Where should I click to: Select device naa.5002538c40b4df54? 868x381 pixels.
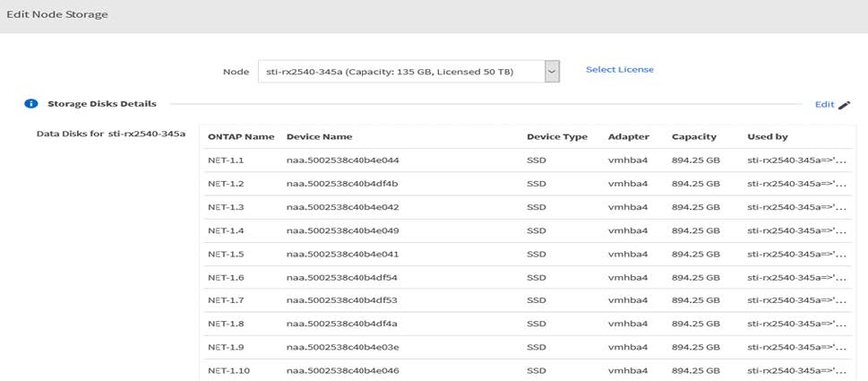[342, 277]
